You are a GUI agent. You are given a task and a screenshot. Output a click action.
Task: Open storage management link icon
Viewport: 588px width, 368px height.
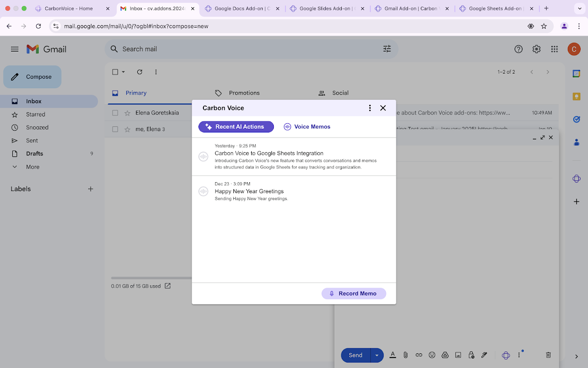pos(168,286)
